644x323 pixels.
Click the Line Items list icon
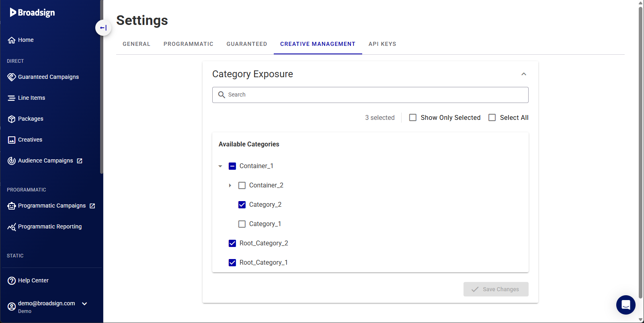[x=12, y=98]
